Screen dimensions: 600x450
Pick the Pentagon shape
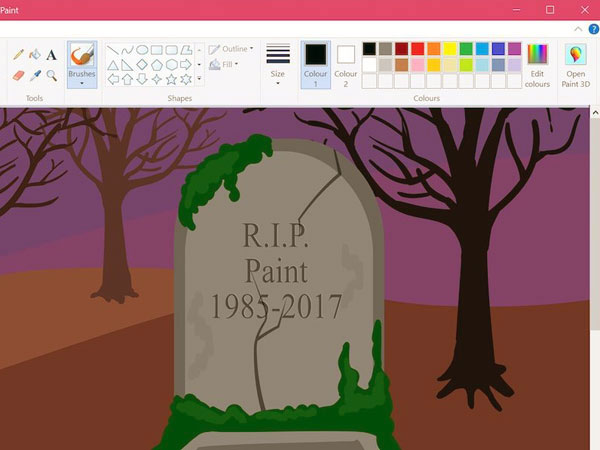(157, 65)
